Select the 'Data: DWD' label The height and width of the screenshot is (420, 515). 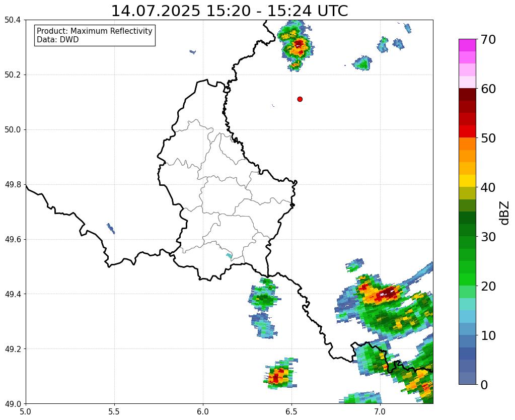tap(57, 40)
